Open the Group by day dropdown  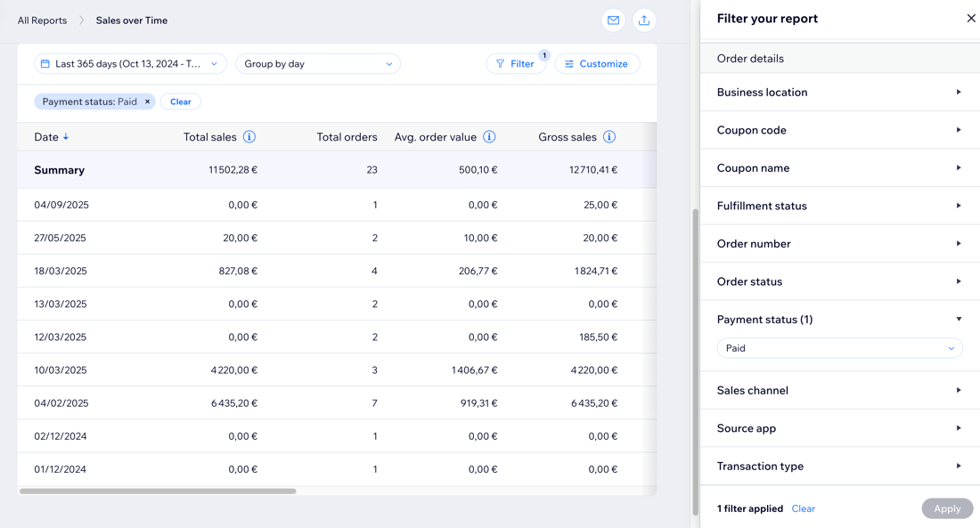click(x=318, y=64)
